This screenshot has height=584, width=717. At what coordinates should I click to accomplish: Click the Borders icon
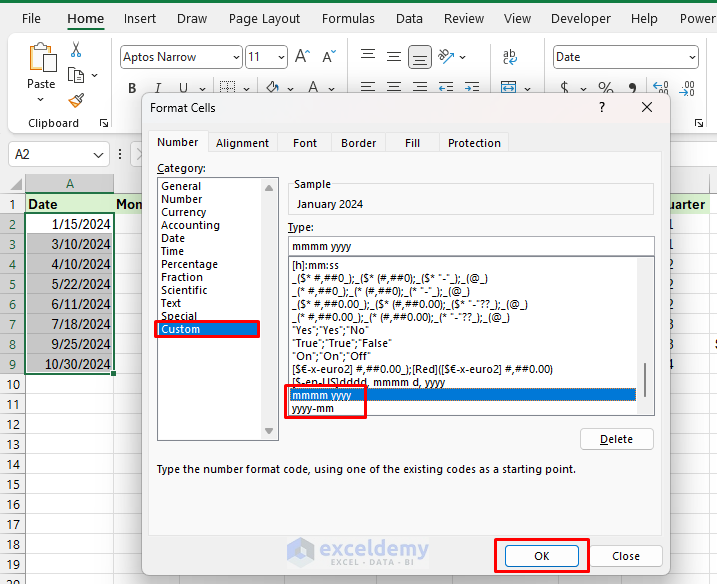click(x=227, y=87)
